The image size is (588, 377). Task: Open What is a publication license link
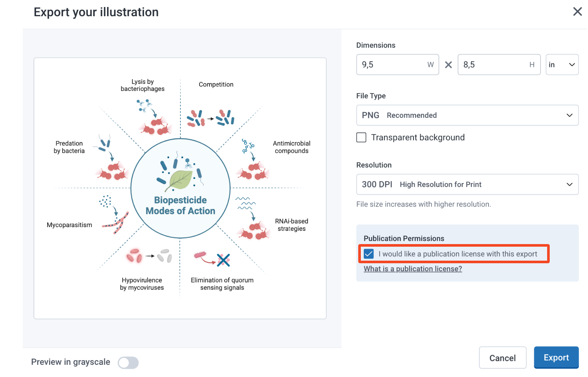click(413, 269)
